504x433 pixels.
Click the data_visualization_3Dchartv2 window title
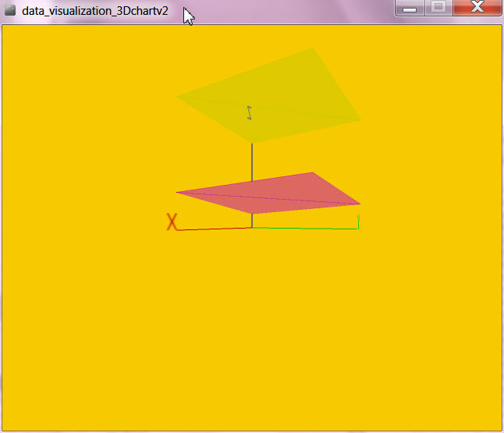(95, 11)
